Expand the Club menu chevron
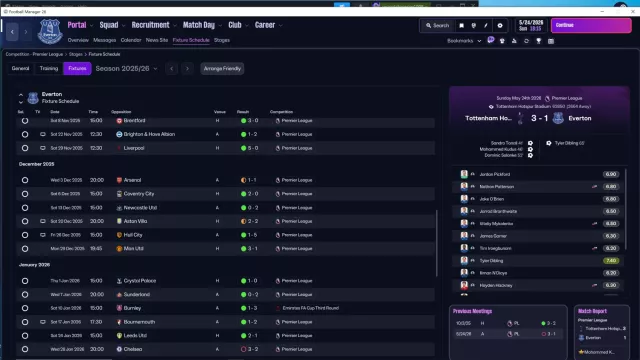Image resolution: width=640 pixels, height=360 pixels. 247,25
